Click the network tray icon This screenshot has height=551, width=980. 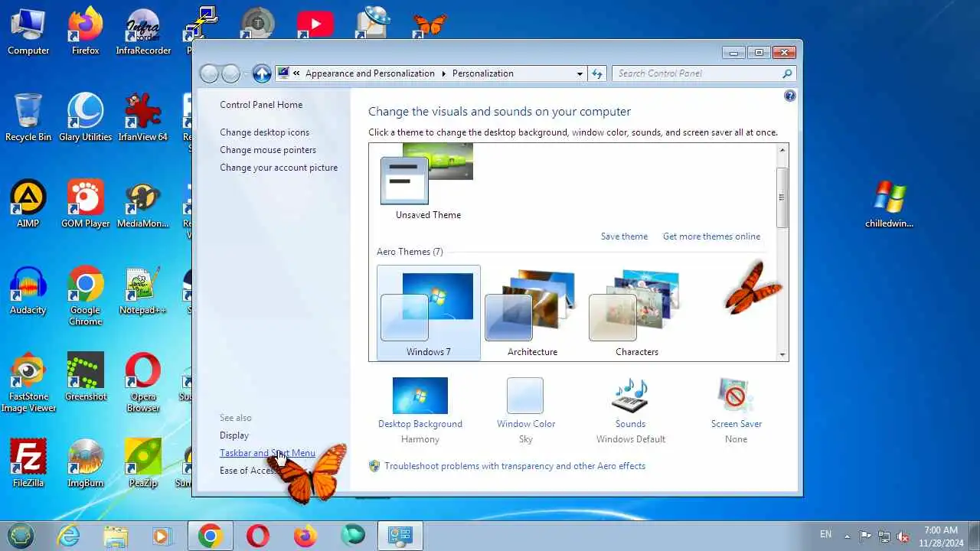pos(884,536)
